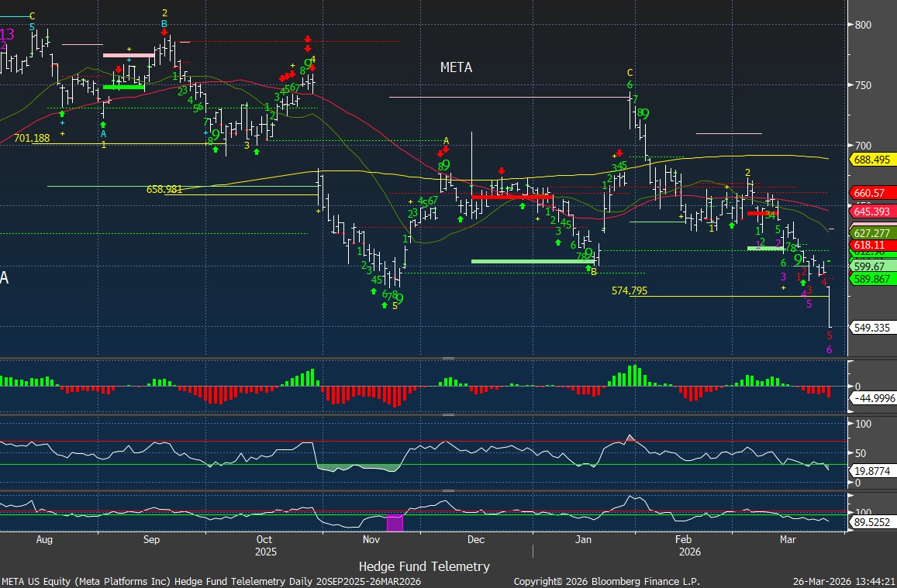Click the purple square in the bottom indicator panel
The width and height of the screenshot is (897, 588).
pos(395,523)
